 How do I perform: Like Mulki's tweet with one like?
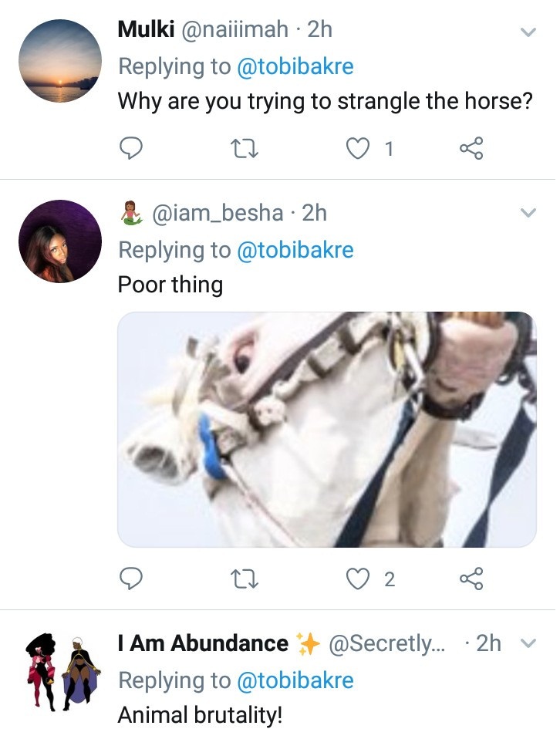pyautogui.click(x=358, y=147)
